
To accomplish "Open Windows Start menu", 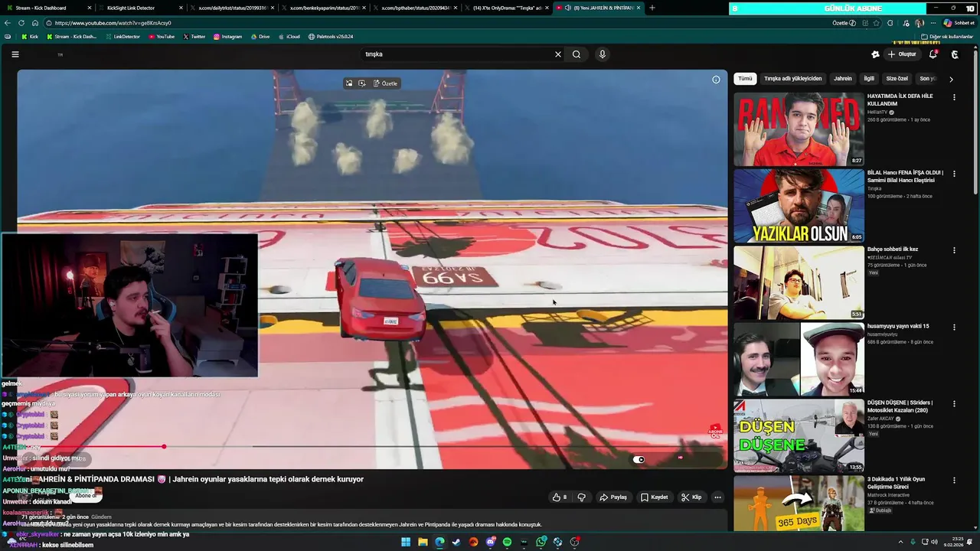I will (x=406, y=542).
